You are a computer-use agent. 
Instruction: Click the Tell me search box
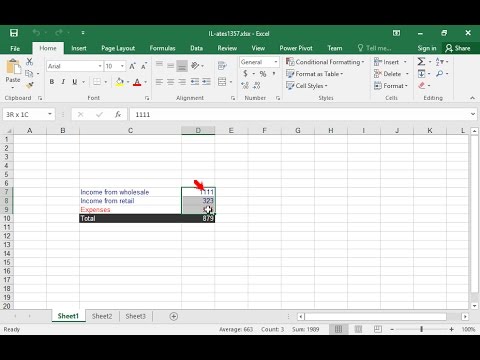(x=375, y=48)
